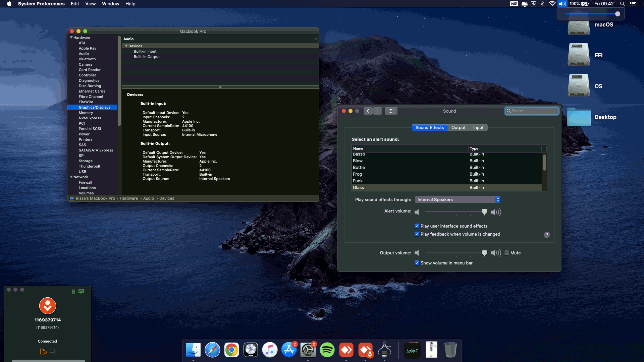
Task: Open Spotify from the Dock
Action: tap(327, 350)
